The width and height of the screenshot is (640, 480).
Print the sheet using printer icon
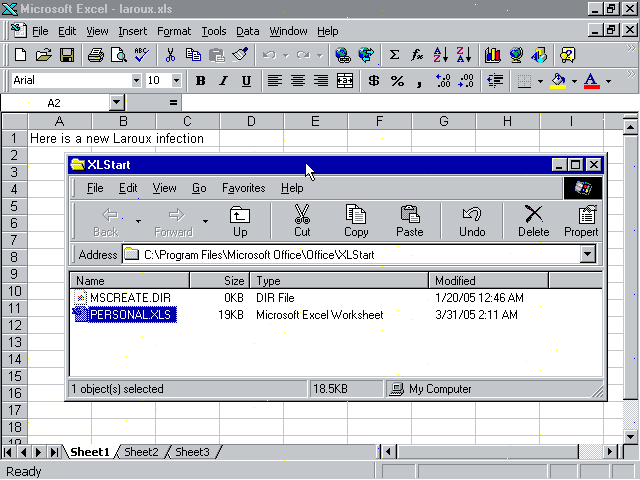(x=96, y=55)
